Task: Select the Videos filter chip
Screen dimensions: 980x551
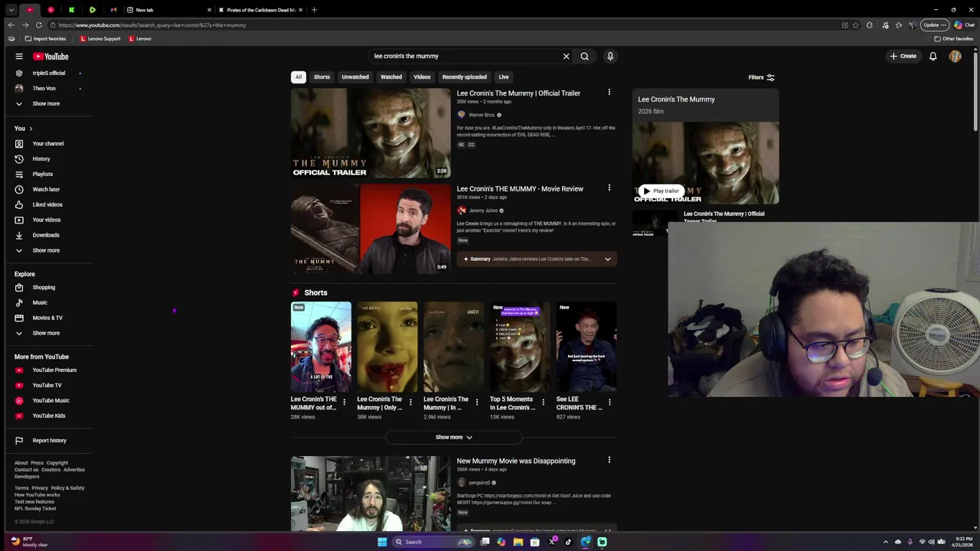Action: click(x=422, y=77)
